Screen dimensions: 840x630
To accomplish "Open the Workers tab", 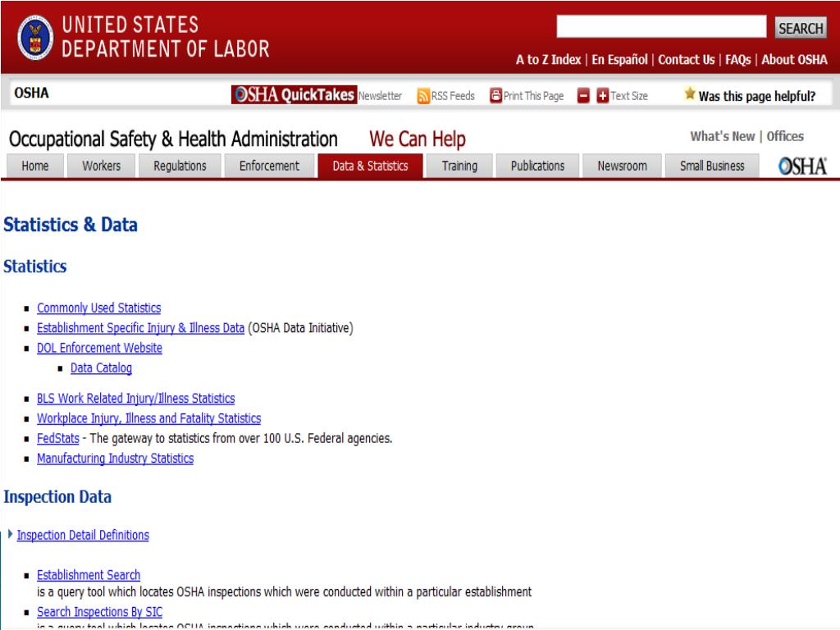I will [101, 166].
